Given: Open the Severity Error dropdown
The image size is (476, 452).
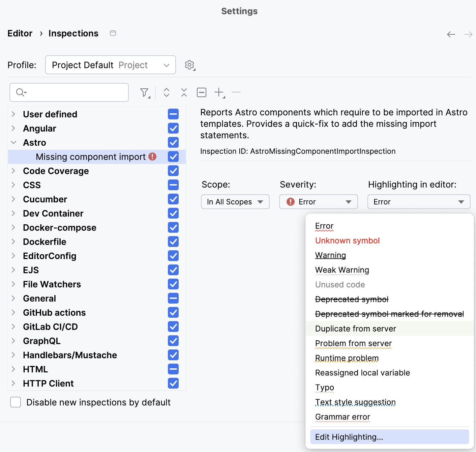Looking at the screenshot, I should click(x=318, y=202).
